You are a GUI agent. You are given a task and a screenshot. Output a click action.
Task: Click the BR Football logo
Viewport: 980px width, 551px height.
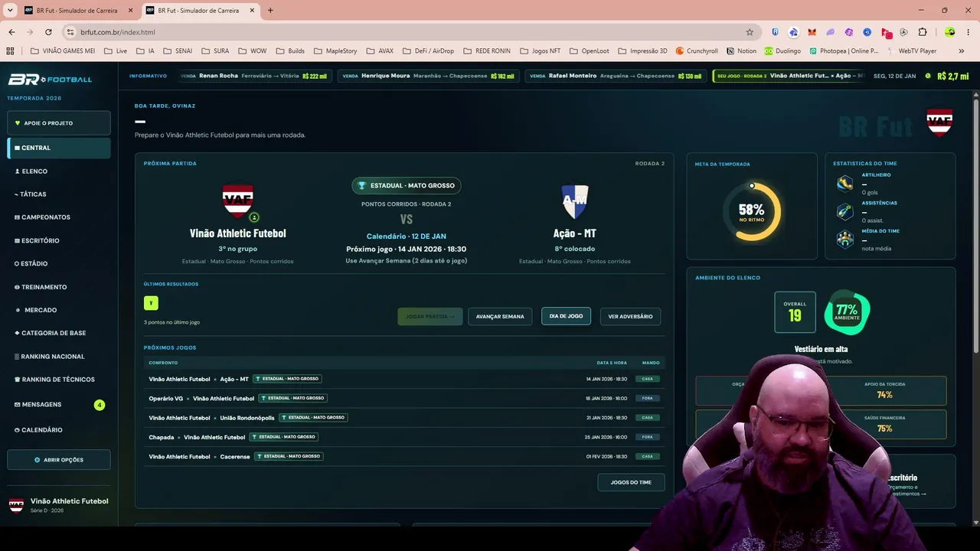50,80
